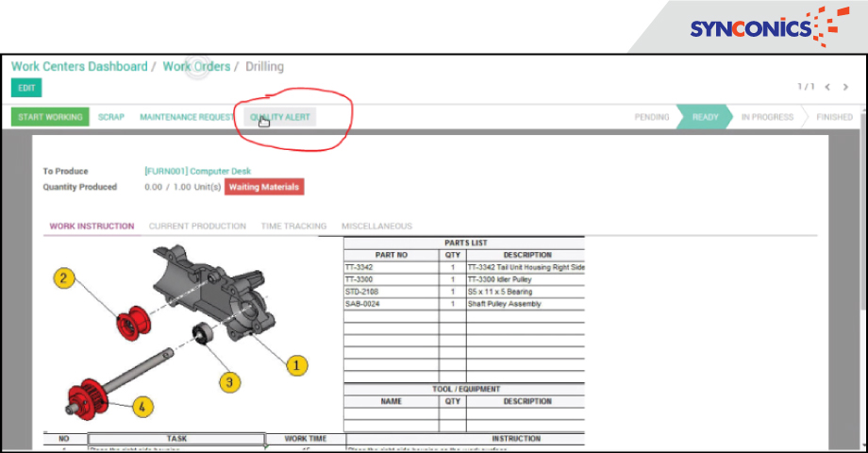The image size is (868, 453).
Task: Click Quality Alert button
Action: (280, 117)
